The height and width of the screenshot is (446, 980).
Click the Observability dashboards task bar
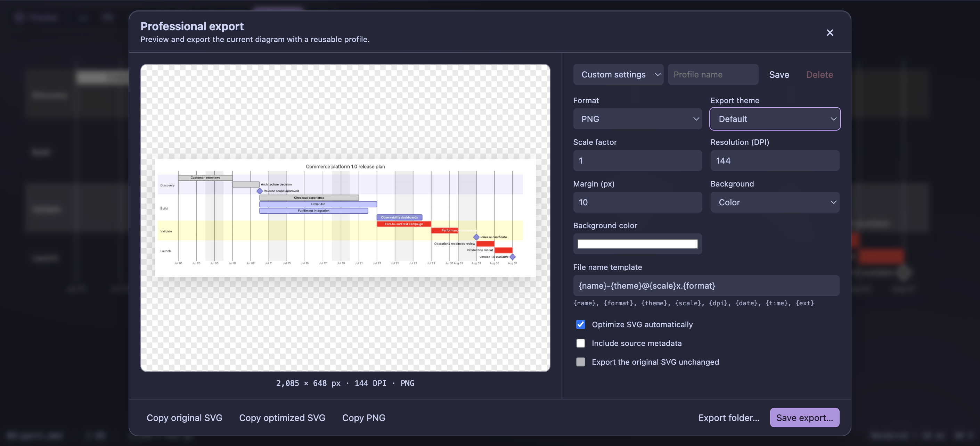point(399,217)
